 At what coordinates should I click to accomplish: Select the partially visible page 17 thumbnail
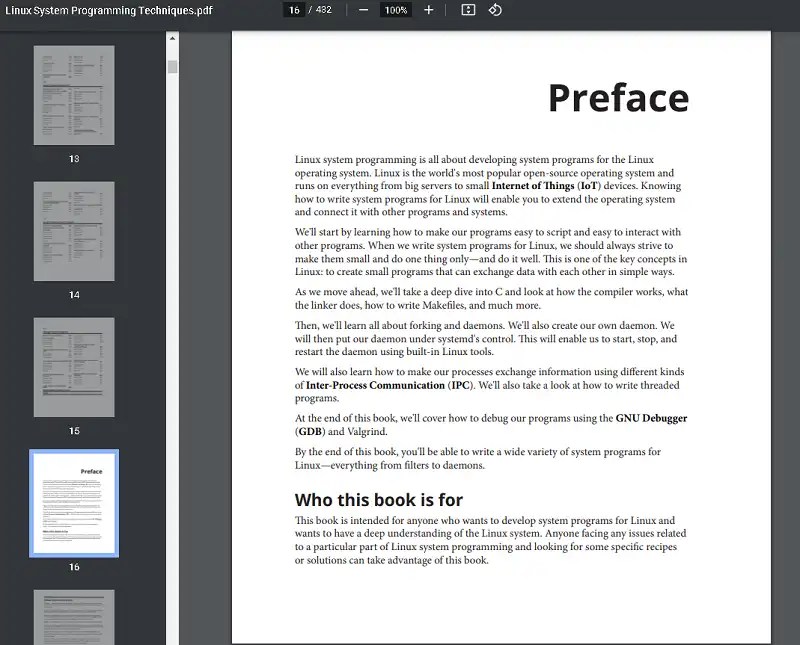72,618
